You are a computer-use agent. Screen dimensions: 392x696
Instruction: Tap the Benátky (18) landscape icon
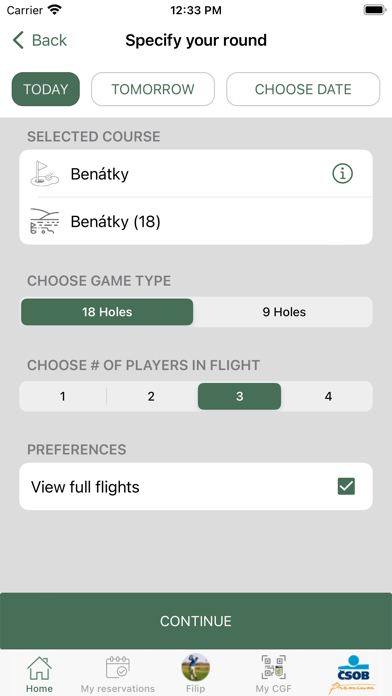[x=44, y=221]
